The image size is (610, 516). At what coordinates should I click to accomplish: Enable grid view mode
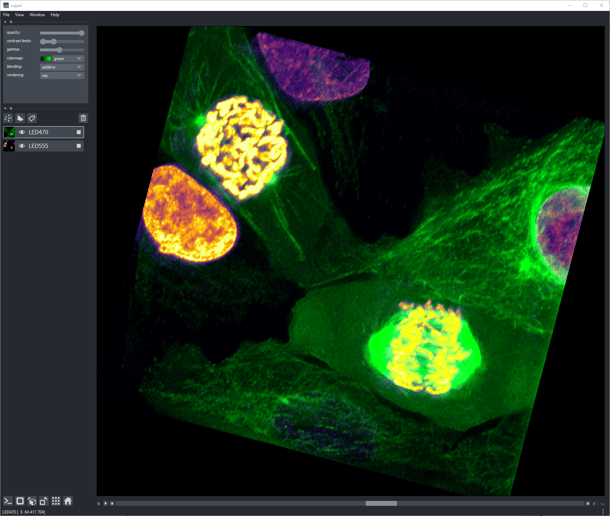[x=56, y=501]
